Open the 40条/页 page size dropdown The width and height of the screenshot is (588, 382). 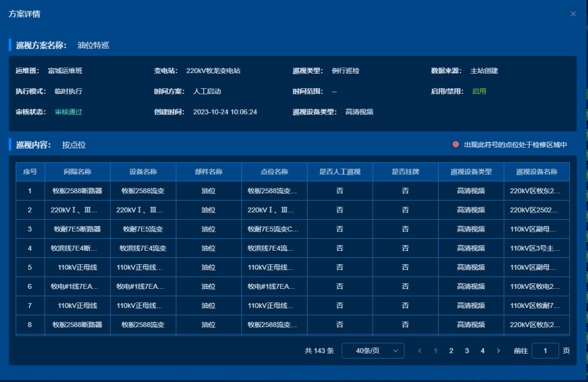tap(372, 351)
